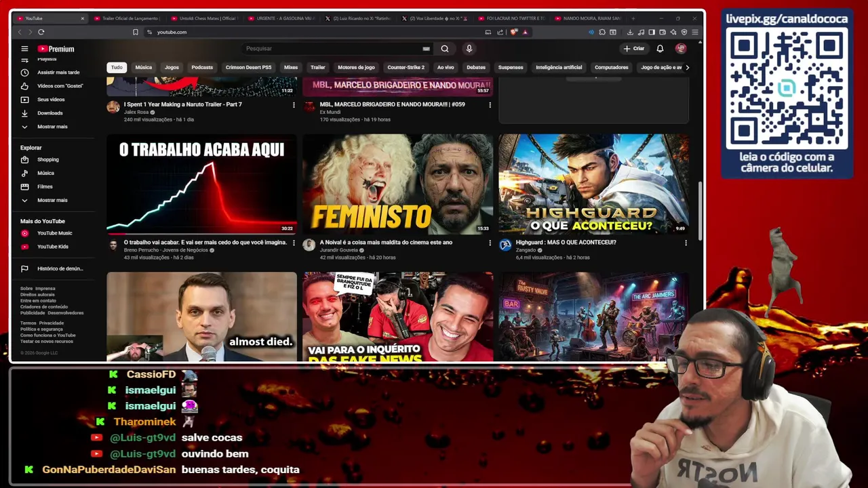Click the Criar button
The width and height of the screenshot is (868, 488).
pyautogui.click(x=634, y=49)
